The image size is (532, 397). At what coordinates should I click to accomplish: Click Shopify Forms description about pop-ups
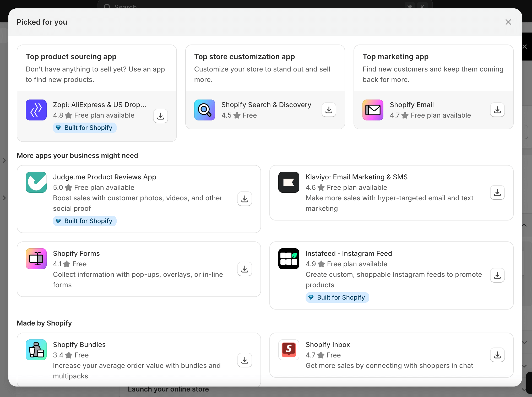138,280
